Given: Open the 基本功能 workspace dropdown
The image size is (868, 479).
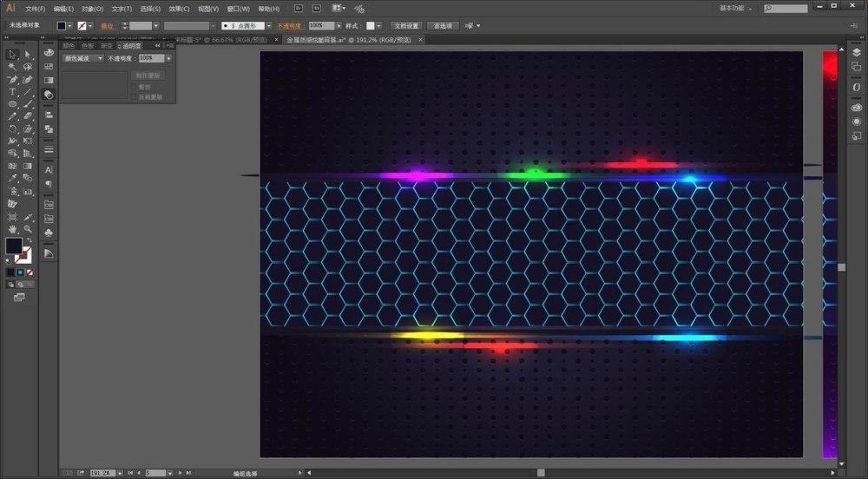Looking at the screenshot, I should (x=736, y=8).
